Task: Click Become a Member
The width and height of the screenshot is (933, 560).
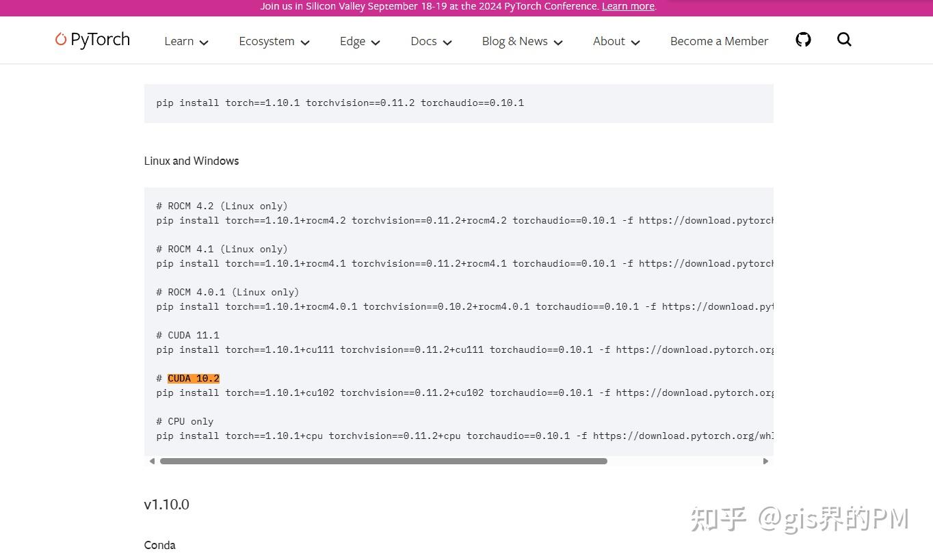Action: click(719, 41)
